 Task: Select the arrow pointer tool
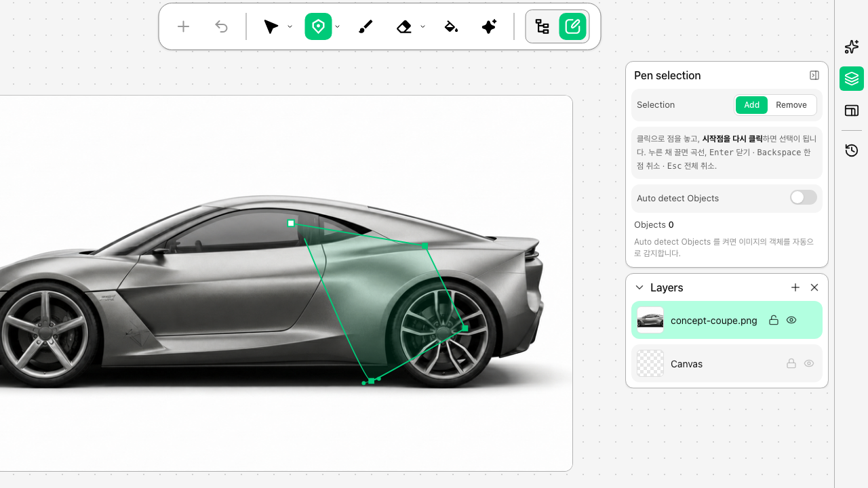pos(271,26)
